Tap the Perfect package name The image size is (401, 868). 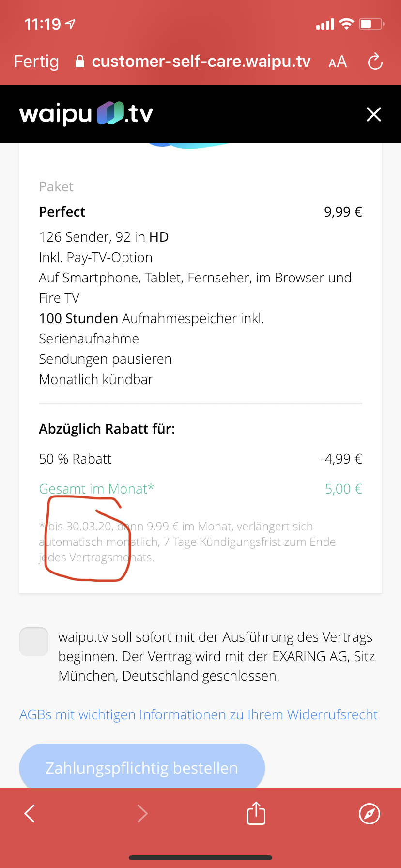point(62,212)
